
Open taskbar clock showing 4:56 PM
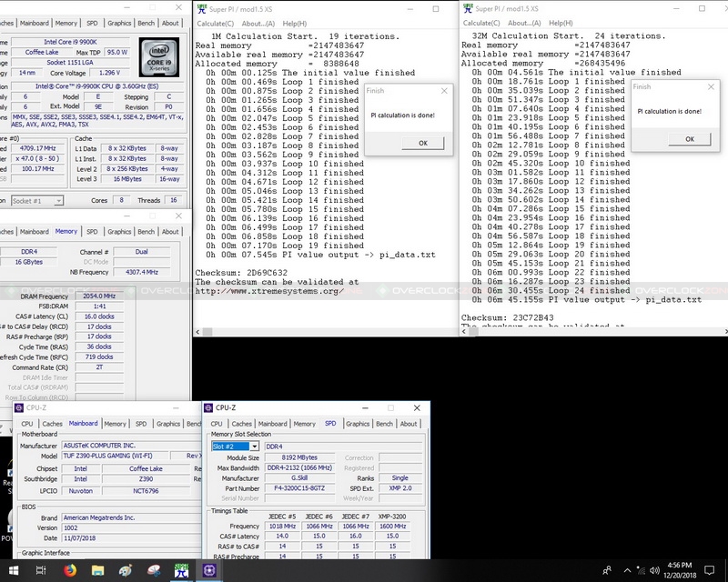pyautogui.click(x=680, y=570)
